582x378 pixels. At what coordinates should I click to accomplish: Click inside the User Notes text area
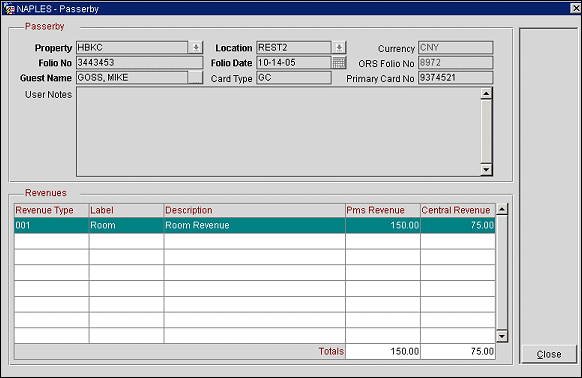[278, 132]
